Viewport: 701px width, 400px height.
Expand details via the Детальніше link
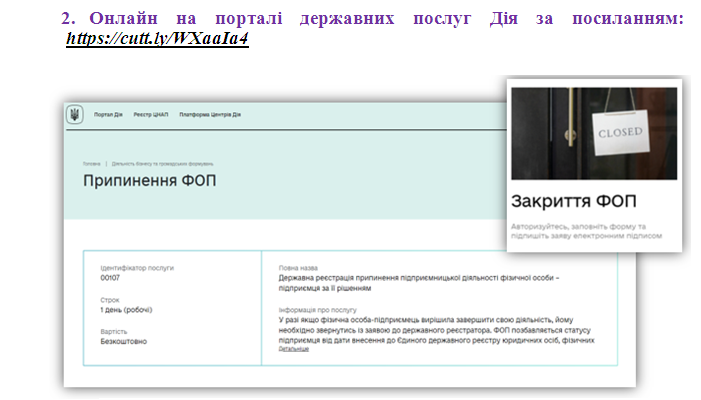[294, 349]
